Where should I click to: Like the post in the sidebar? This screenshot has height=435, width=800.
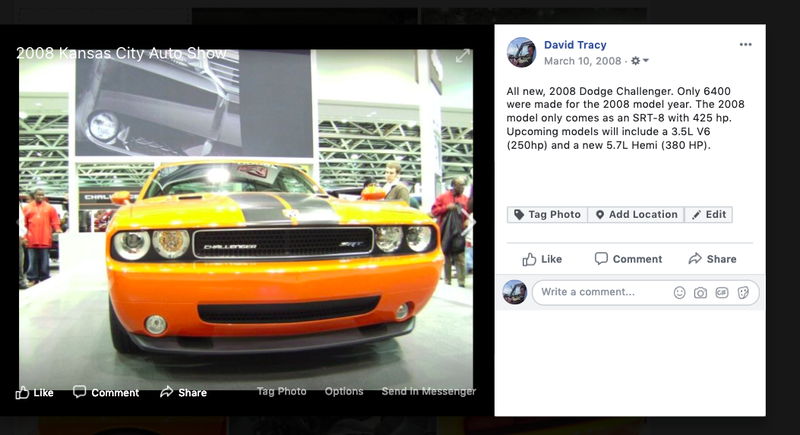point(542,259)
